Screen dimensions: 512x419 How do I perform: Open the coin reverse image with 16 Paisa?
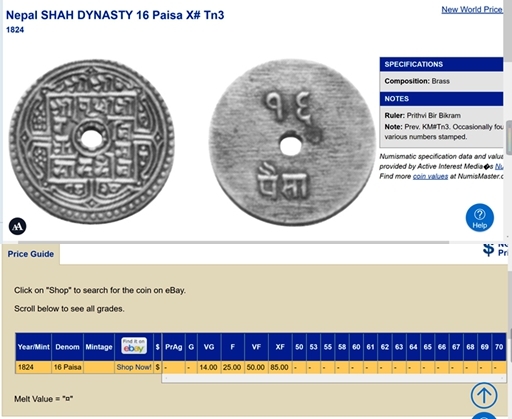(292, 142)
